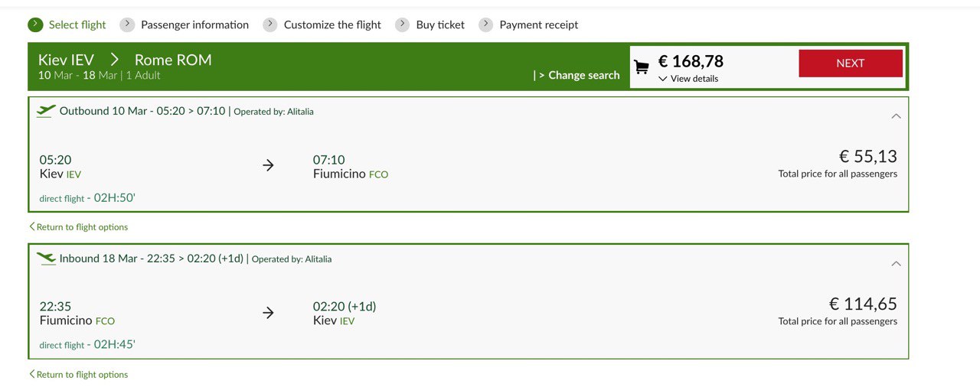Screen dimensions: 980x387
Task: Click the arrow between Kiev and Fiumicino
Action: coord(268,165)
